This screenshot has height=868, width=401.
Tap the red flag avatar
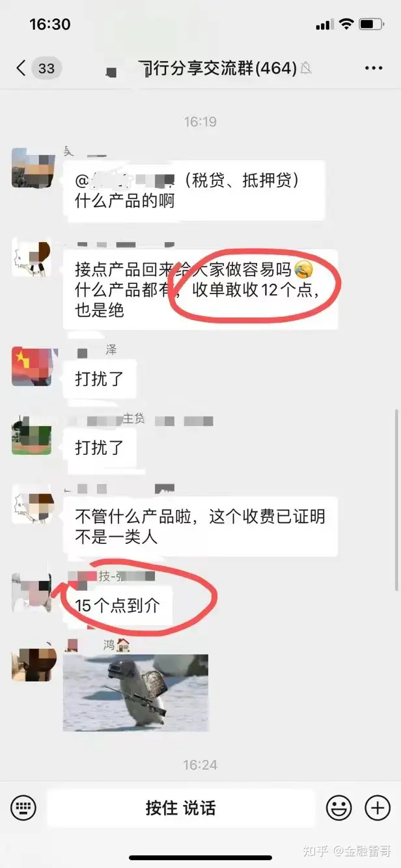31,366
